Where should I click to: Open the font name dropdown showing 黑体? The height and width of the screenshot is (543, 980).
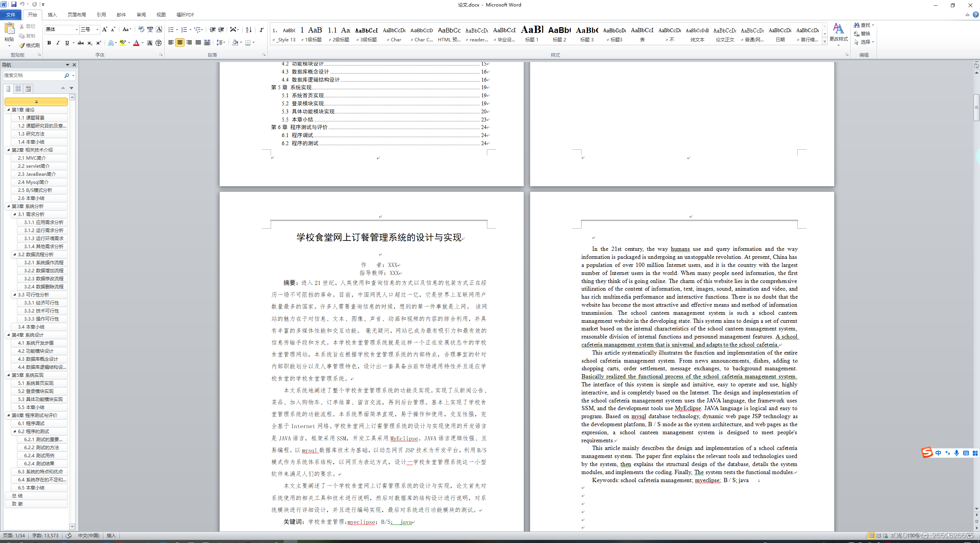tap(76, 29)
